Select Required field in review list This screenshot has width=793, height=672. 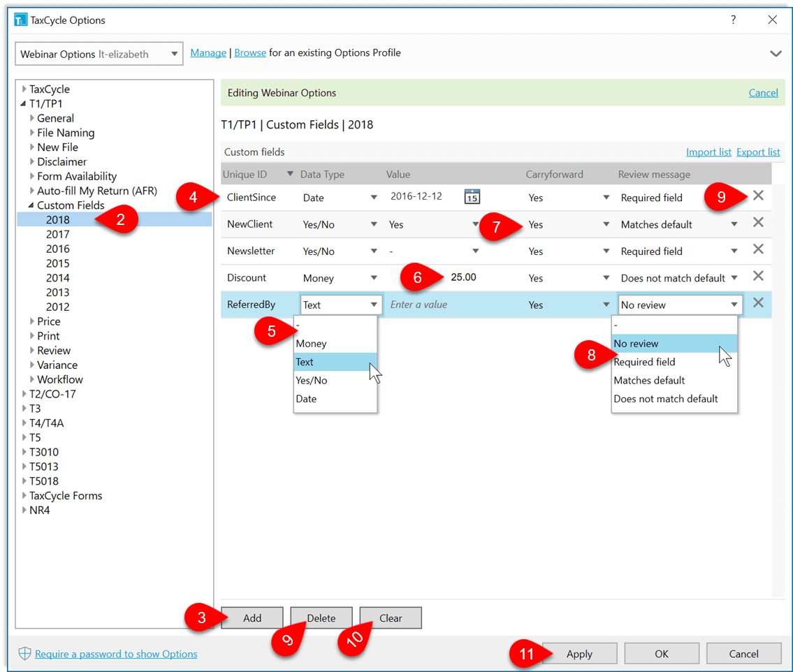coord(674,362)
